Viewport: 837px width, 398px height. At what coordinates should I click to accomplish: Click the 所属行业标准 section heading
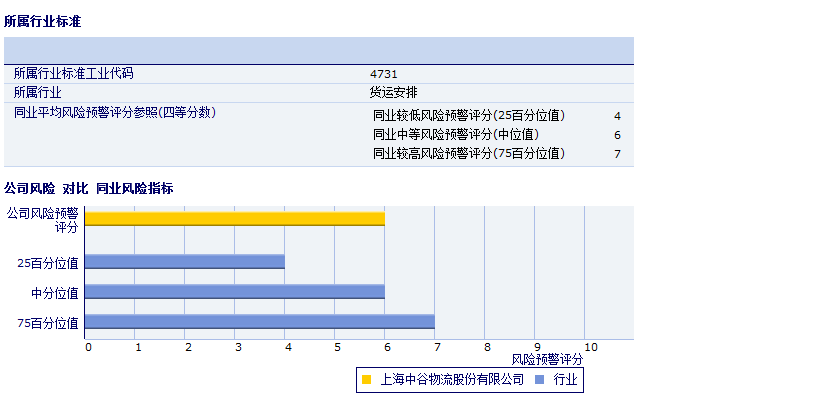(43, 22)
